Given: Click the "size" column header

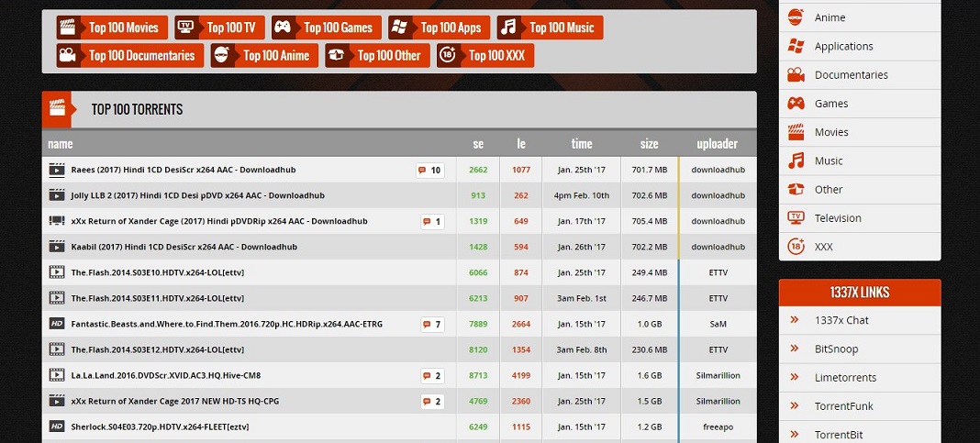Looking at the screenshot, I should coord(649,144).
